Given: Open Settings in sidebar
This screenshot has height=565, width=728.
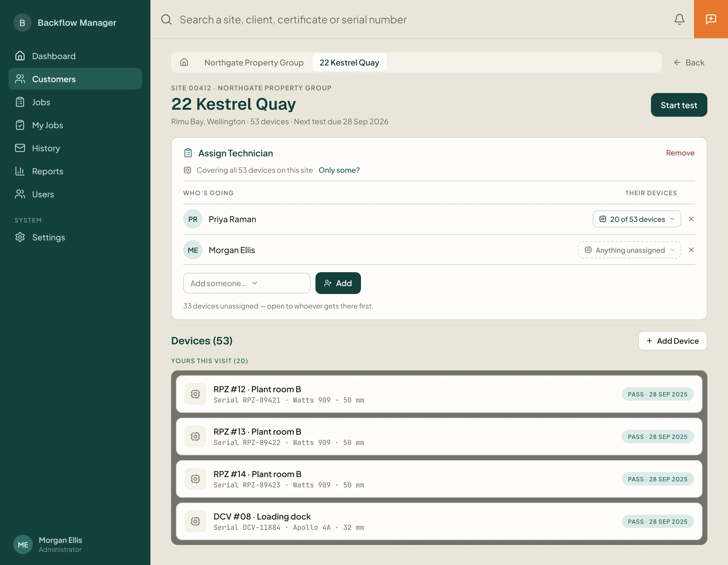Looking at the screenshot, I should pos(75,237).
